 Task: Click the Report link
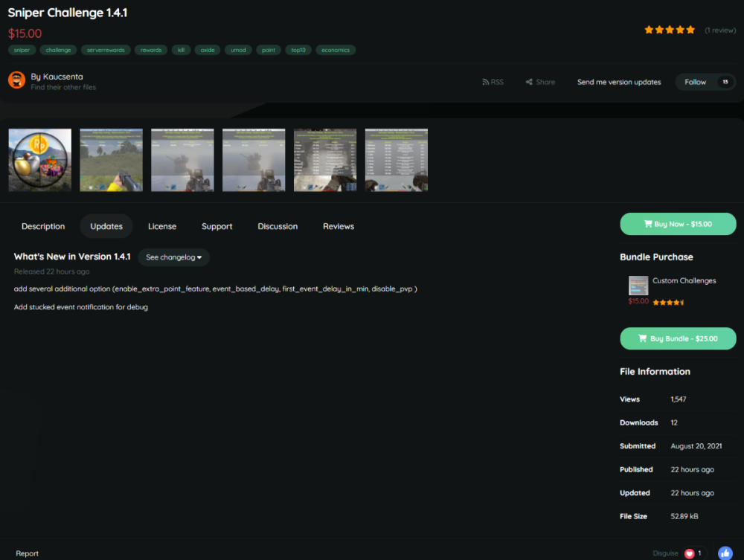[28, 553]
